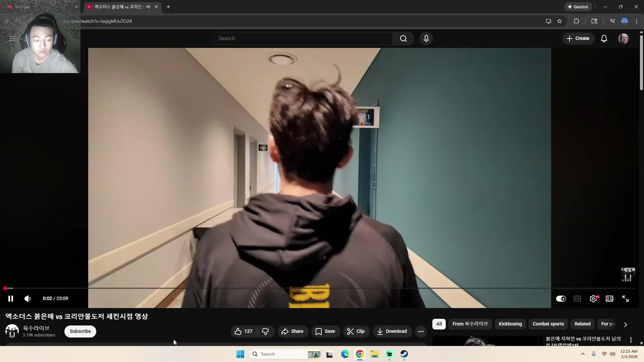Open the taskbar volume speaker icon
This screenshot has height=362, width=644.
click(x=612, y=354)
